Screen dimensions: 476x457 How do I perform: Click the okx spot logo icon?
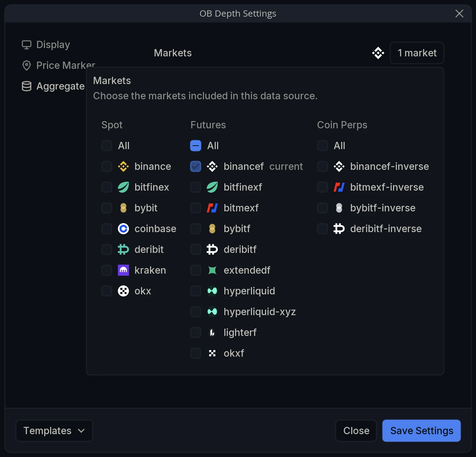pos(123,291)
